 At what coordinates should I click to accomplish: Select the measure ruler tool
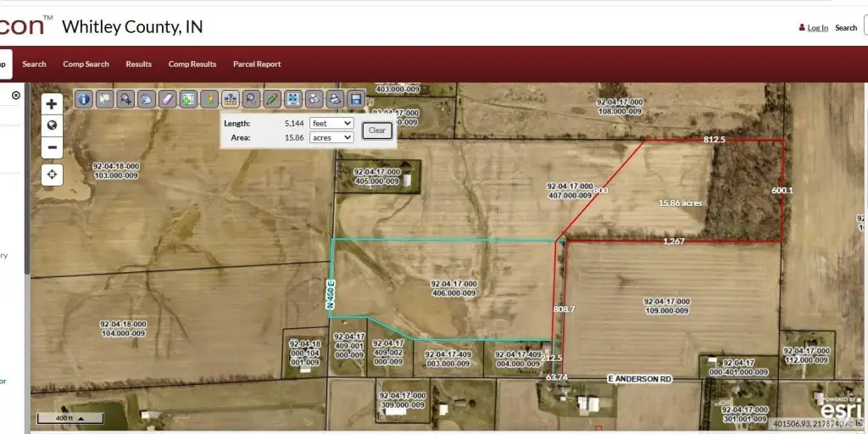click(230, 99)
